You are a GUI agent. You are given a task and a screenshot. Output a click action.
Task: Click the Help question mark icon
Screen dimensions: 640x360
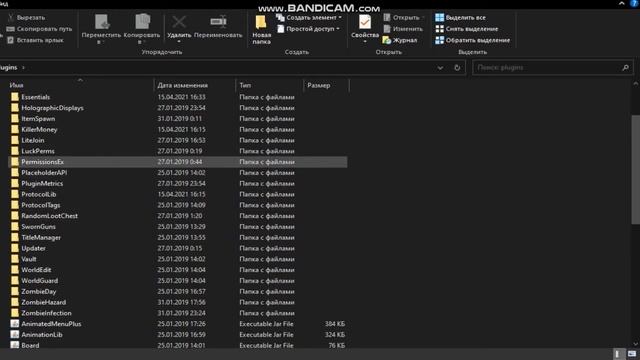635,3
